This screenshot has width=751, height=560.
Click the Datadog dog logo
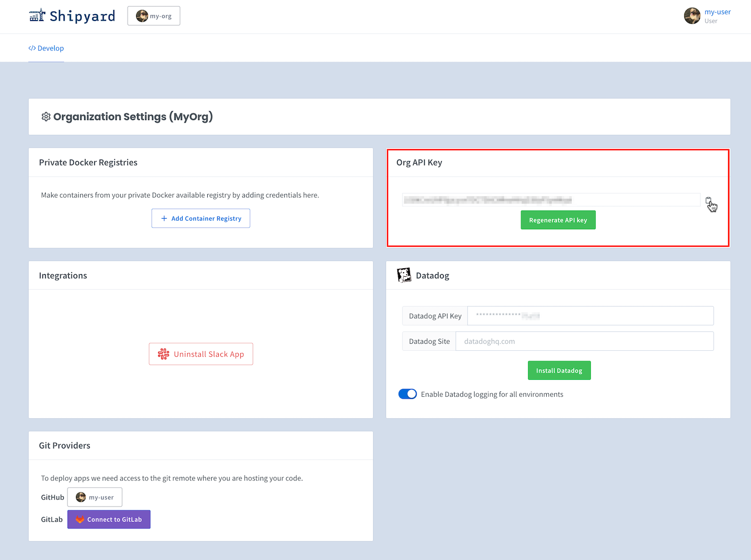point(404,275)
